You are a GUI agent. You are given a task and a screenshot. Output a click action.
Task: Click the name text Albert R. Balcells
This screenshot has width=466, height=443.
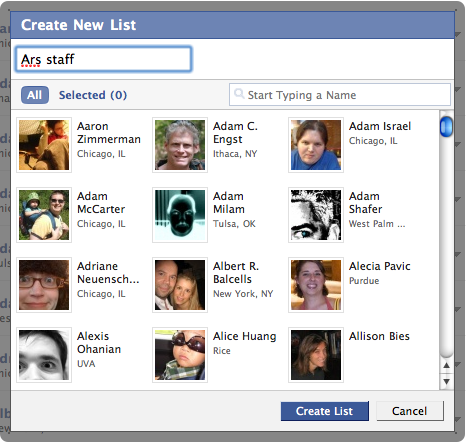[x=236, y=273]
